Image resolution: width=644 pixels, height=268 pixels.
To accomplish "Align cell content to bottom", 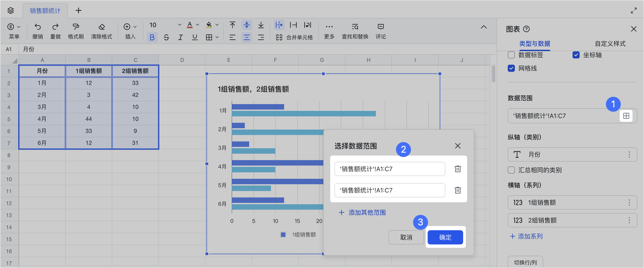I will tap(261, 25).
